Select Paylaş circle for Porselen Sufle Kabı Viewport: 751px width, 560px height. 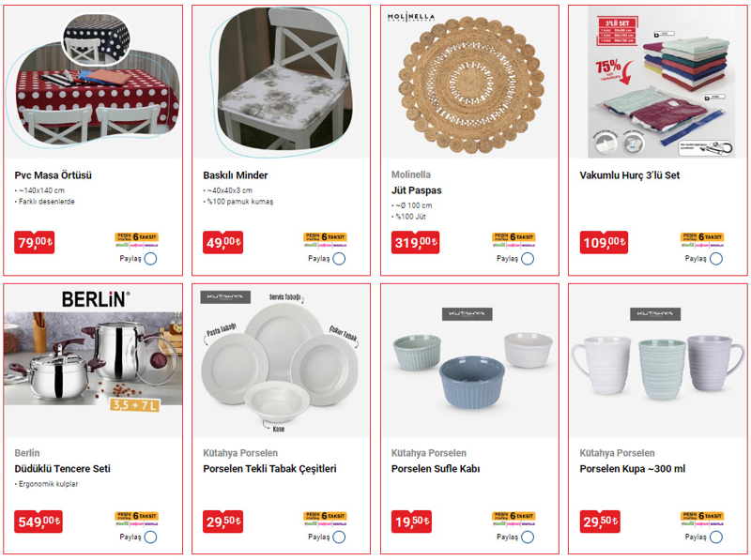[528, 537]
